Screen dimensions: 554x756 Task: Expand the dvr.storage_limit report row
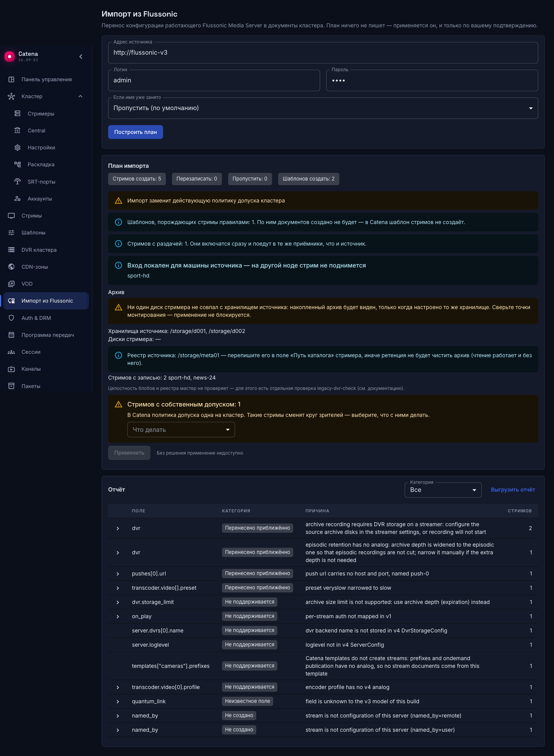tap(118, 602)
